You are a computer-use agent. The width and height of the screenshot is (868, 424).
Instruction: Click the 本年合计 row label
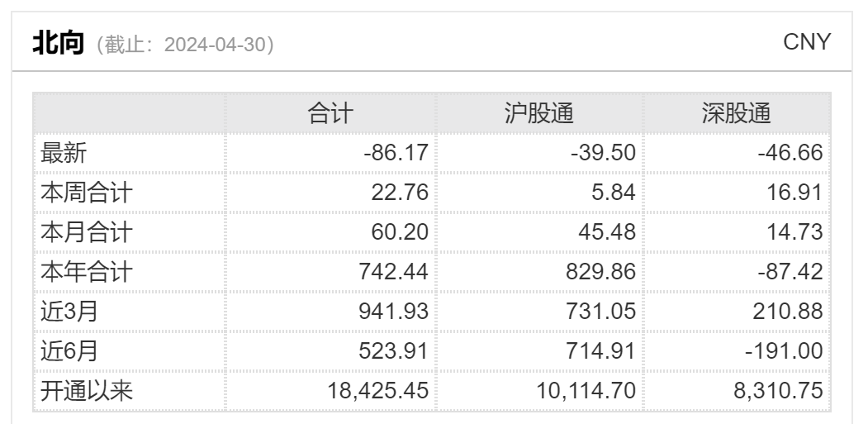click(x=87, y=272)
